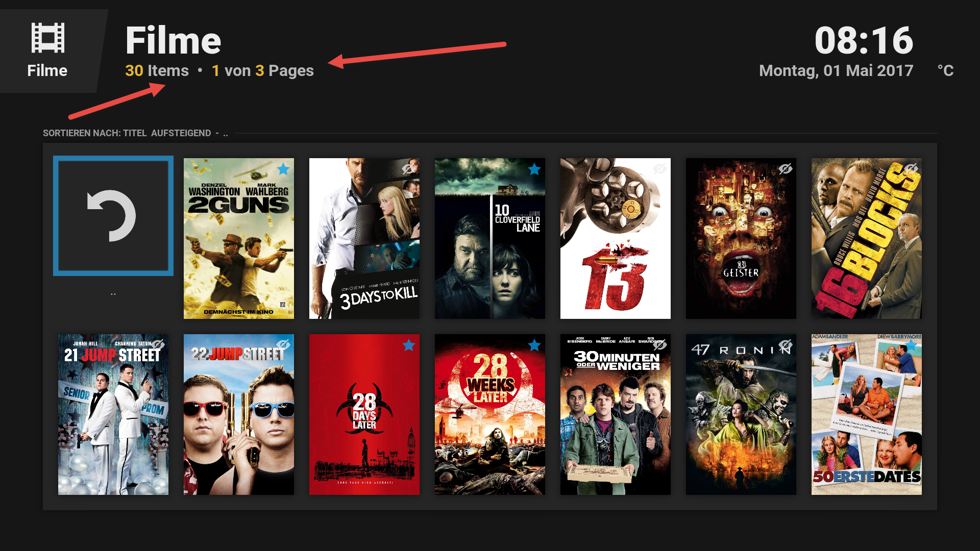Open 30 Minuten oder weniger poster
Viewport: 980px width, 551px height.
point(616,414)
